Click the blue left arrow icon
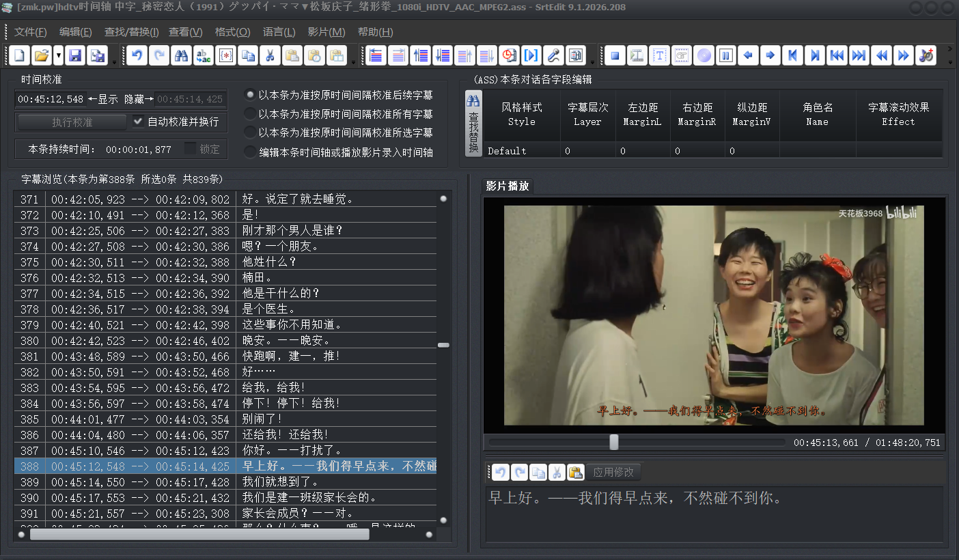Viewport: 959px width, 560px height. pos(748,55)
